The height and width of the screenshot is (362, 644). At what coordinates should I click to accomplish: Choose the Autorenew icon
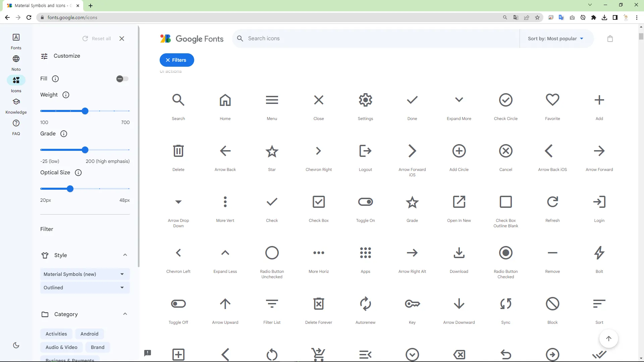(x=365, y=304)
